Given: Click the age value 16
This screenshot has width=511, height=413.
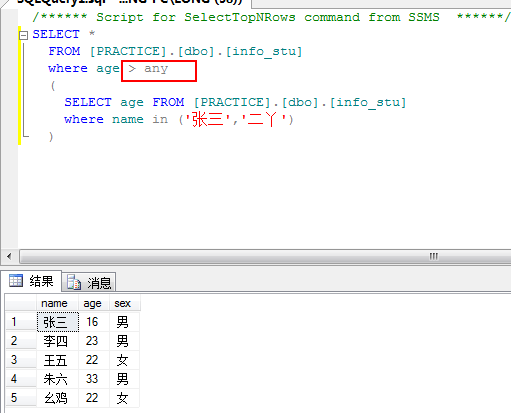Looking at the screenshot, I should click(x=94, y=322).
